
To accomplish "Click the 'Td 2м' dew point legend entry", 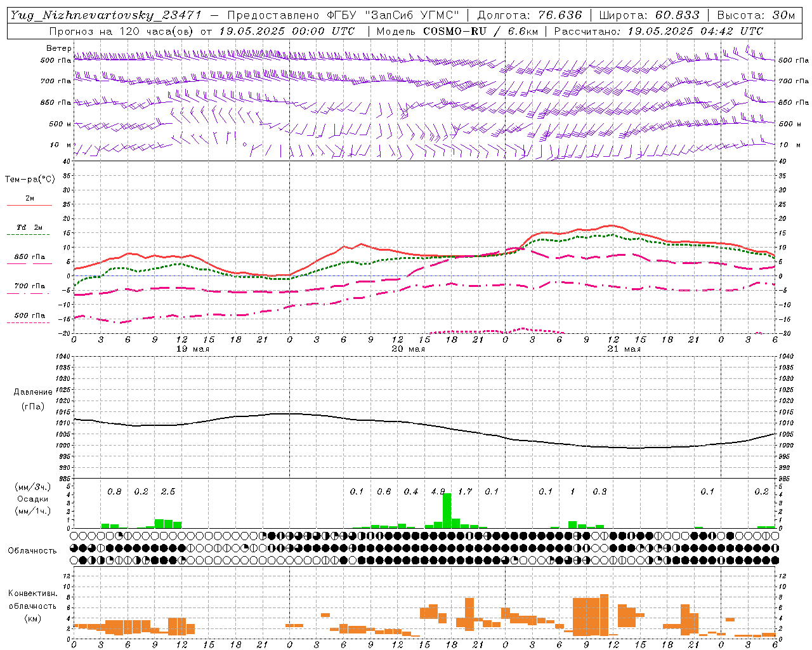I will pos(30,227).
